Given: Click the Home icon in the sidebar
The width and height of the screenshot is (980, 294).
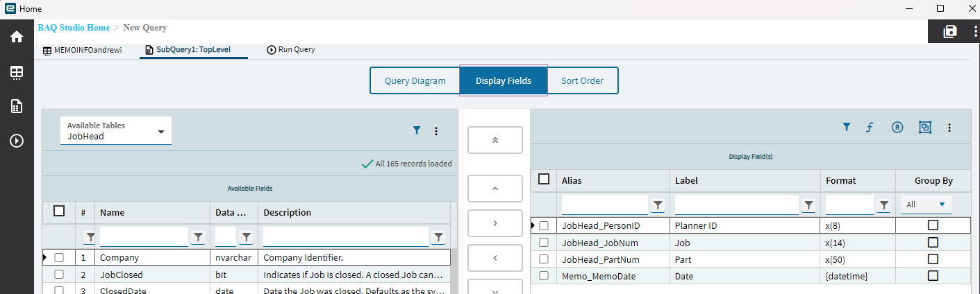Looking at the screenshot, I should point(17,37).
